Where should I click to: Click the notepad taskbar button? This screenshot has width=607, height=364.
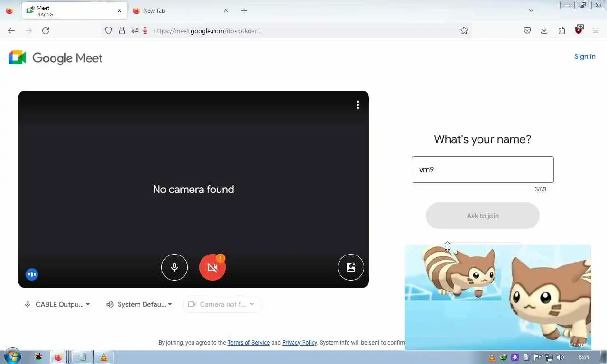point(82,357)
